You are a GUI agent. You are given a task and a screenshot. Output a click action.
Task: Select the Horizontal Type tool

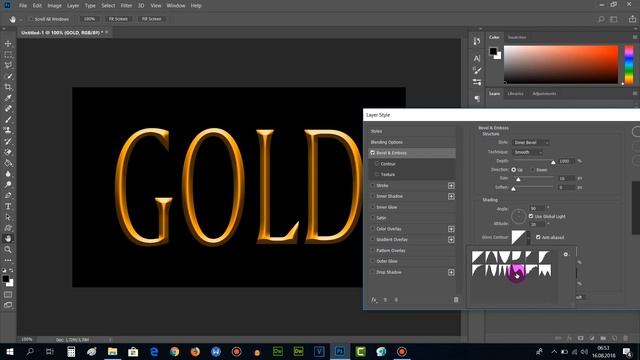(8, 206)
